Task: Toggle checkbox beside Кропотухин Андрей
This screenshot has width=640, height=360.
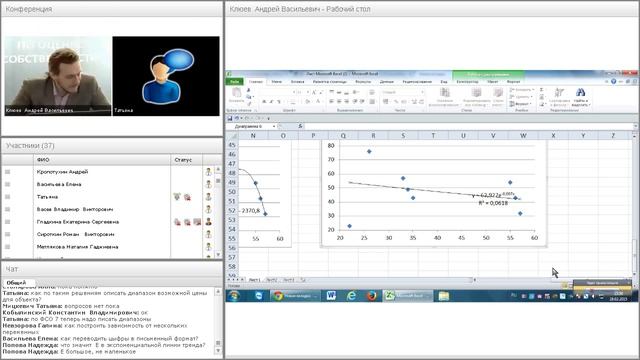Action: [7, 172]
